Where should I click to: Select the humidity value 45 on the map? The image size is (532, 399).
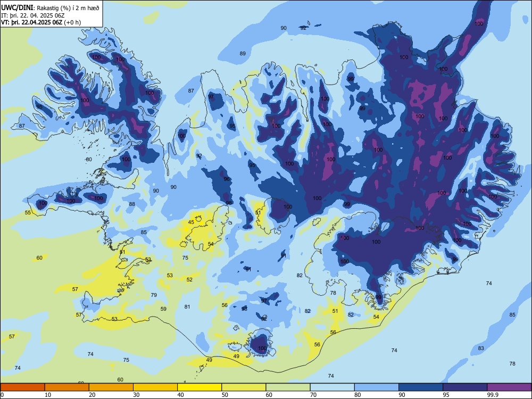pos(191,222)
